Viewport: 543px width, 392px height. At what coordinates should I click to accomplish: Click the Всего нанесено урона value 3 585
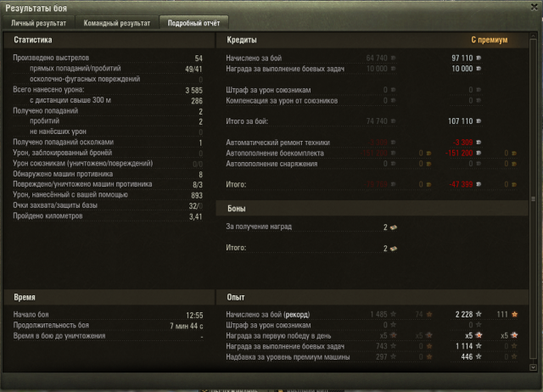pyautogui.click(x=194, y=91)
